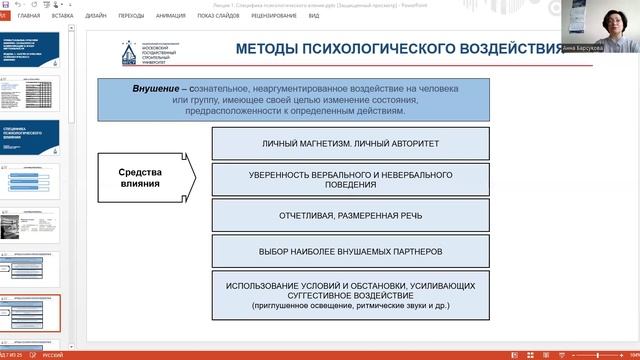Click the Undo arrow icon
Image resolution: width=640 pixels, height=360 pixels.
point(18,4)
